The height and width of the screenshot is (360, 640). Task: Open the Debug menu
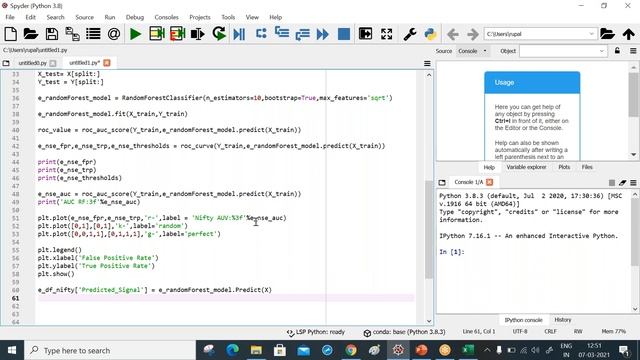click(x=135, y=17)
